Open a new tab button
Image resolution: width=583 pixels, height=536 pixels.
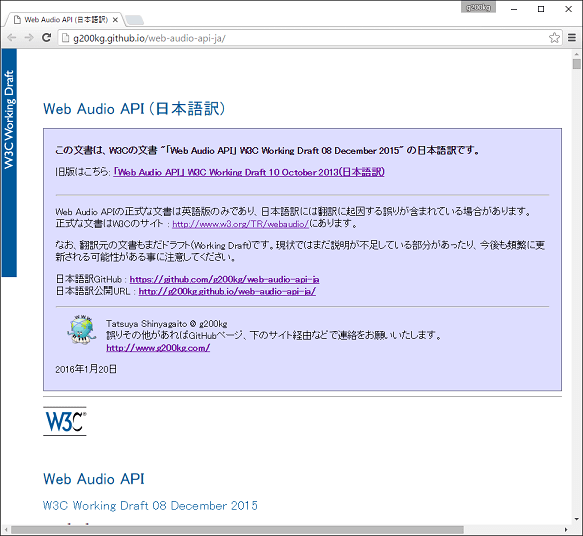click(134, 20)
